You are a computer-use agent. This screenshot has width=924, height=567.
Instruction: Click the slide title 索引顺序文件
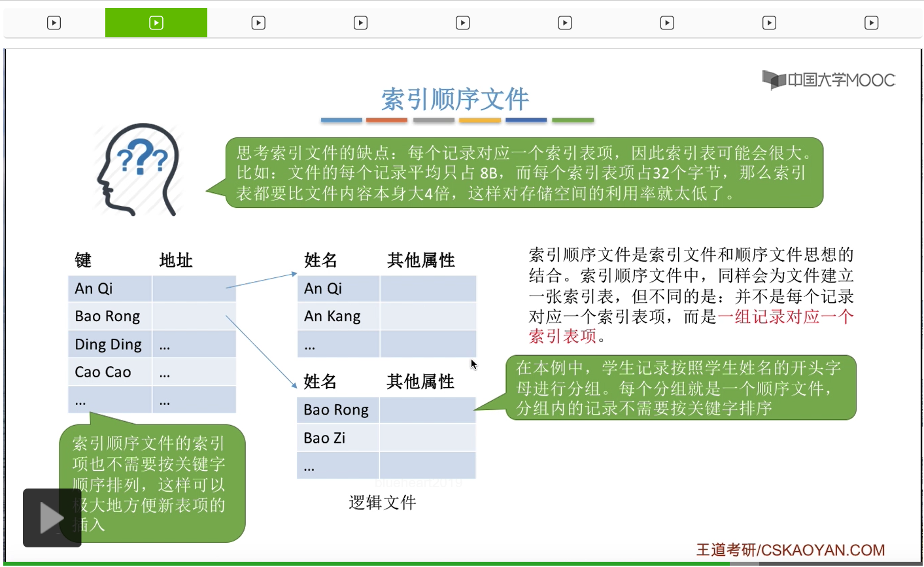(x=455, y=99)
